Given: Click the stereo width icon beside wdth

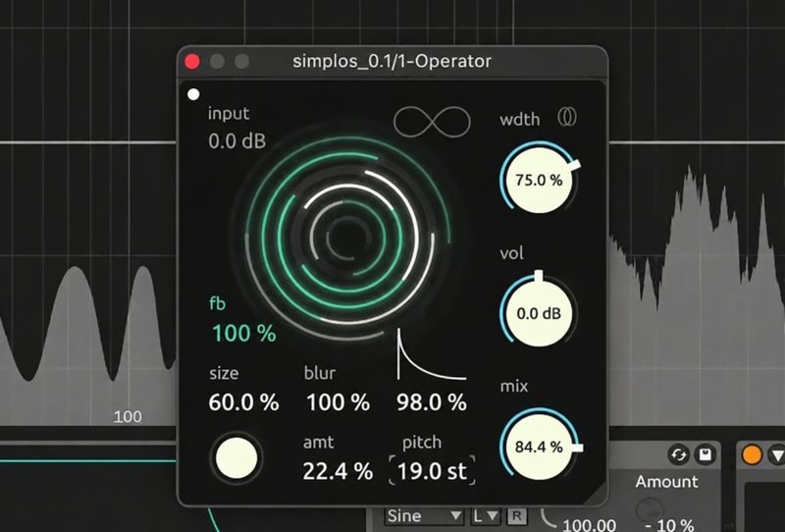Looking at the screenshot, I should coord(567,117).
